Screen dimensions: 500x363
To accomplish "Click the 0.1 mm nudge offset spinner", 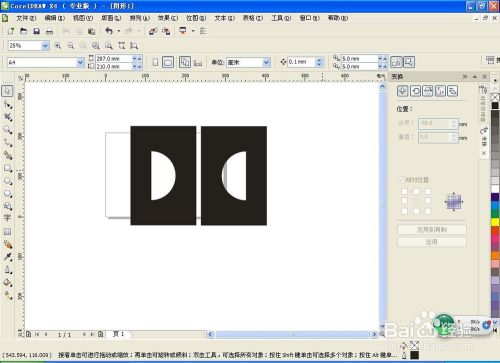I will point(319,62).
